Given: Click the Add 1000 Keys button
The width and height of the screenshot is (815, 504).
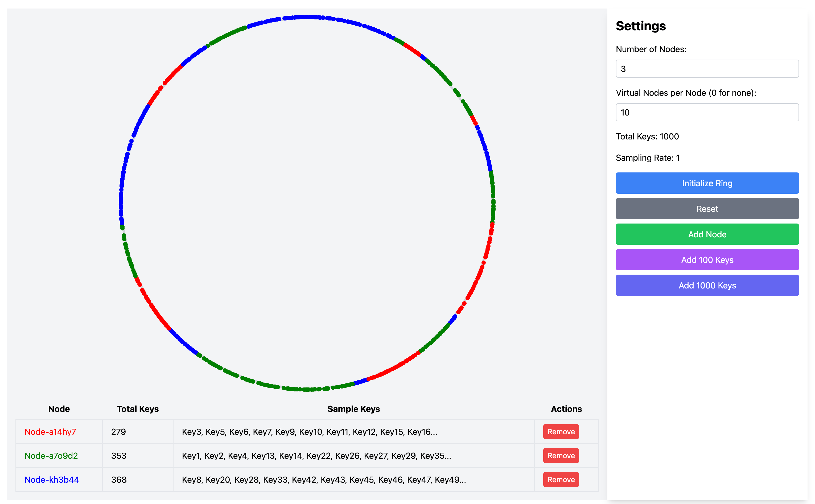Looking at the screenshot, I should (x=707, y=285).
